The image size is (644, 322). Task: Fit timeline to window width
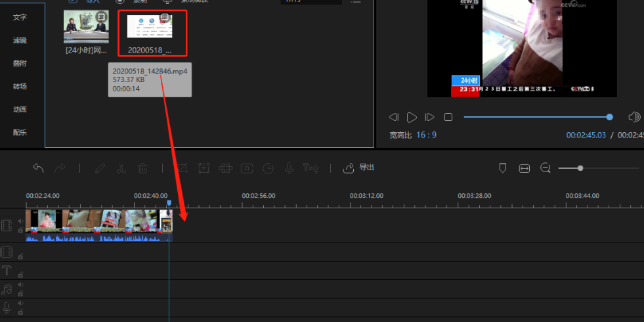coord(525,168)
